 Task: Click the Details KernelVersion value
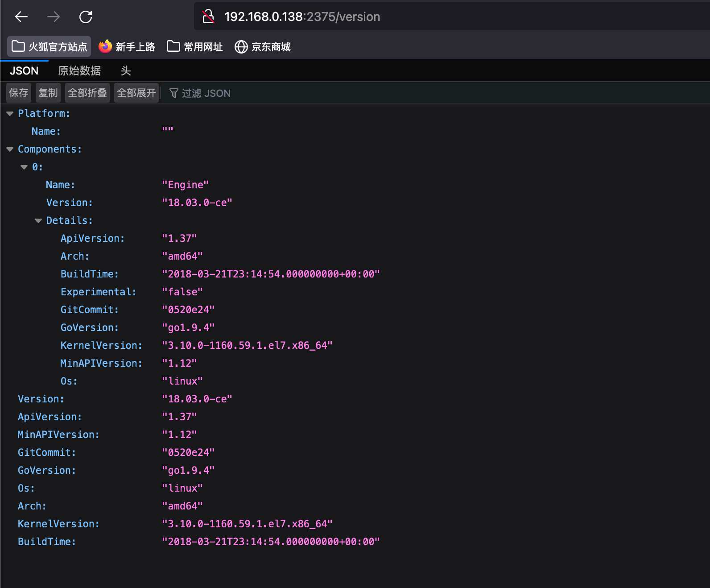pos(247,345)
